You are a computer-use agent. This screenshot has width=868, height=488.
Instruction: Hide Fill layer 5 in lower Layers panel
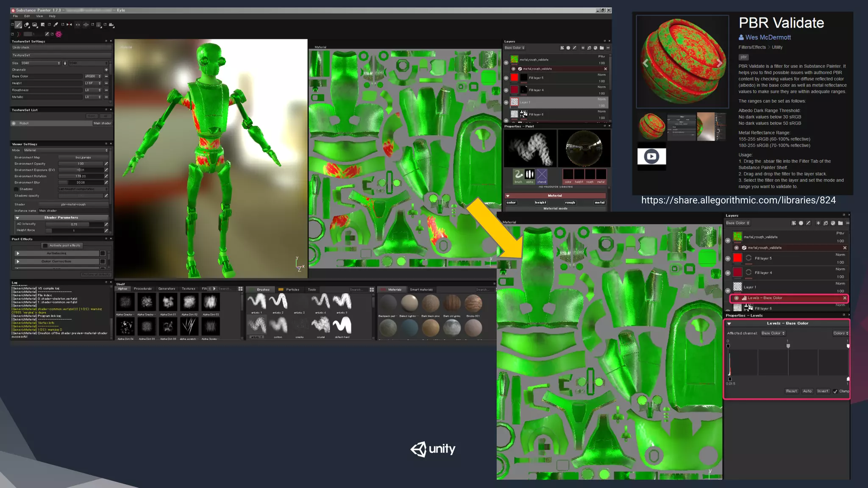[728, 259]
